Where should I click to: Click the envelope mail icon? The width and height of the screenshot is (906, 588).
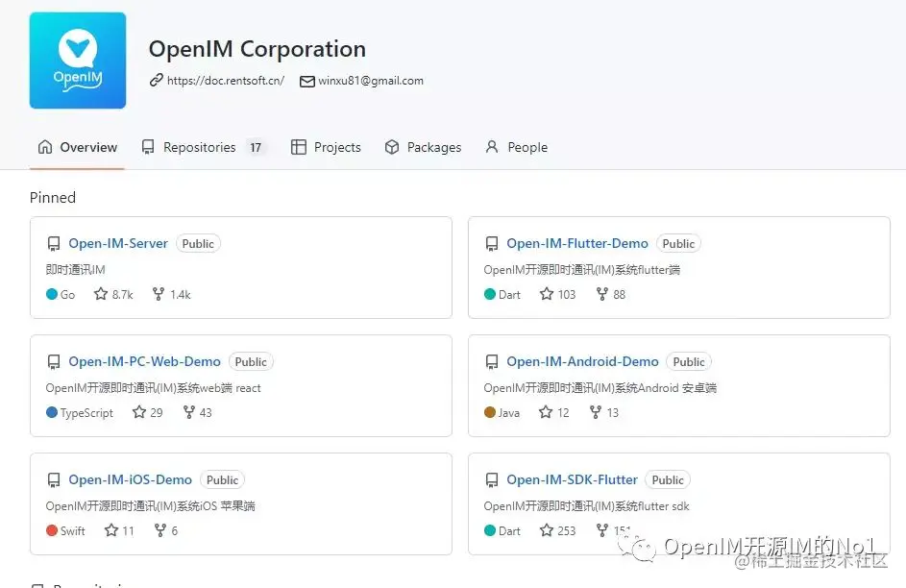point(306,82)
